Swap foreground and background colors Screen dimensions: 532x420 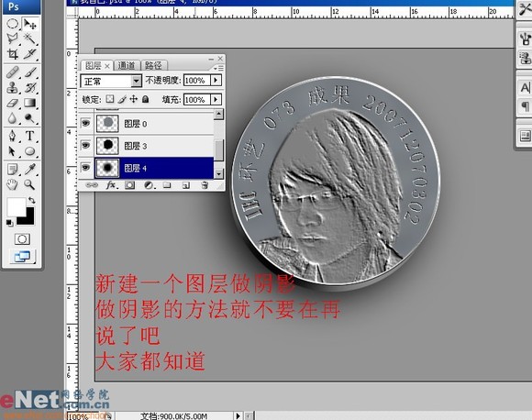coord(32,200)
